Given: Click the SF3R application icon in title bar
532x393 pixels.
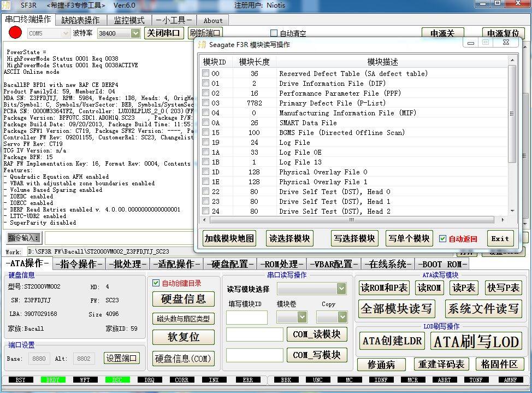Looking at the screenshot, I should tap(6, 5).
